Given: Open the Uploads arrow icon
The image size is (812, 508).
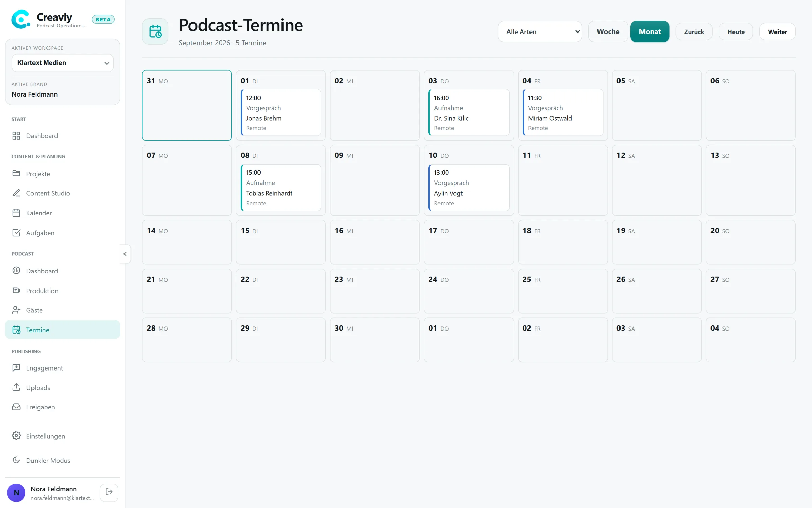Looking at the screenshot, I should (16, 387).
